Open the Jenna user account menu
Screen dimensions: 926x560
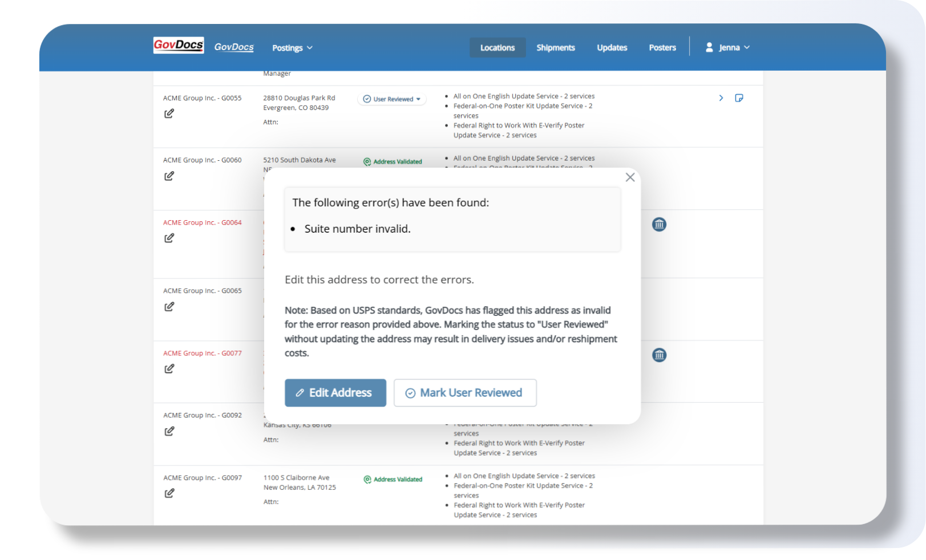727,48
